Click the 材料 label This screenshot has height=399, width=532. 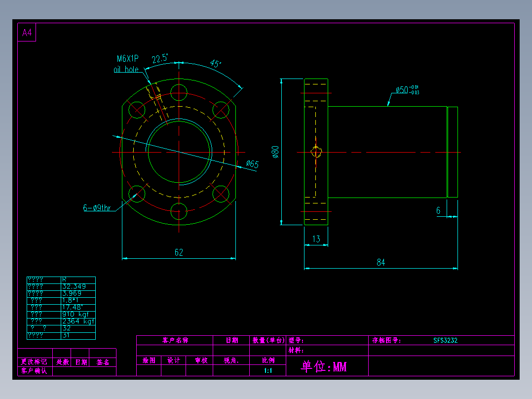[x=296, y=350]
